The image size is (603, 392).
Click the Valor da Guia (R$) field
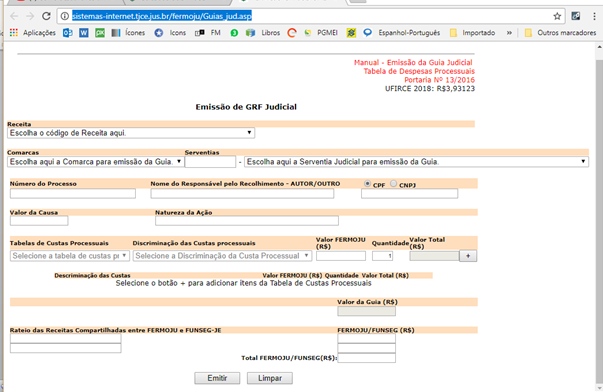click(366, 311)
